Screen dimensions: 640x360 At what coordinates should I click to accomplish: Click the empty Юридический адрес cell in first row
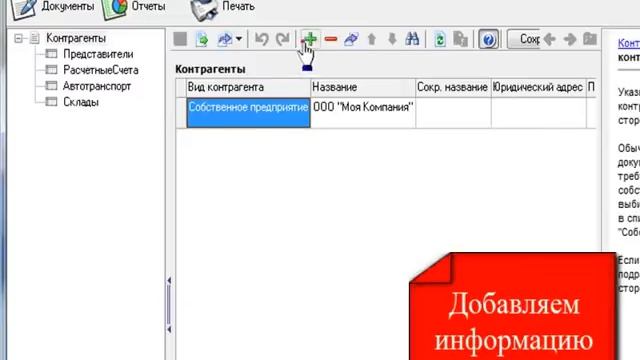pos(538,113)
